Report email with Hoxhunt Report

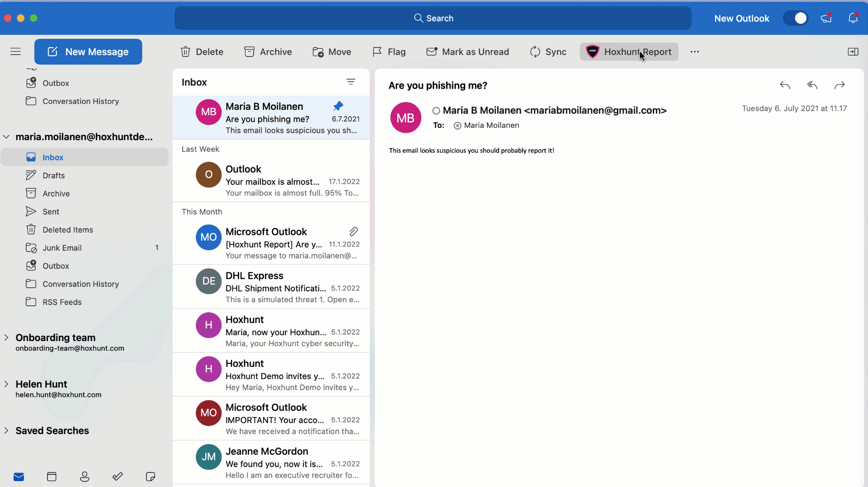click(x=629, y=52)
